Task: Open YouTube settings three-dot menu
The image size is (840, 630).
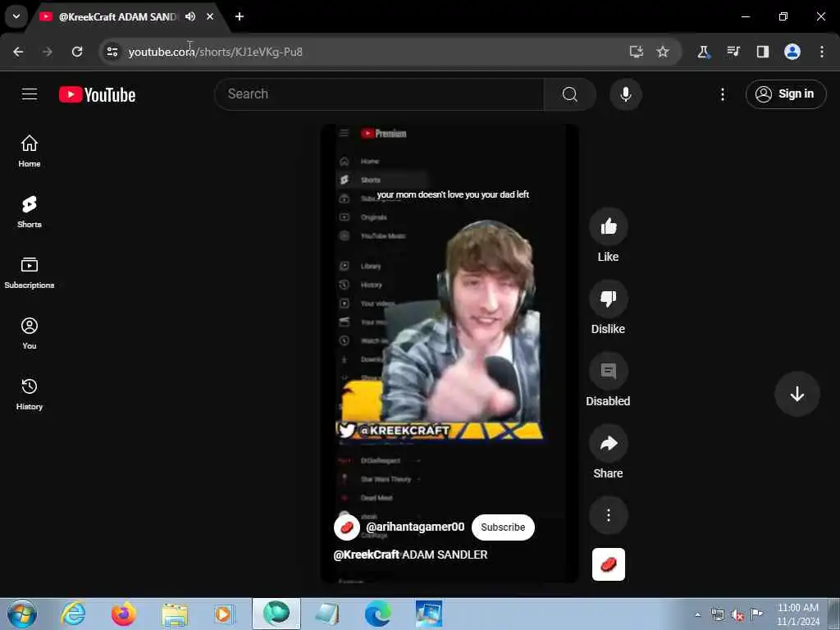Action: (723, 94)
